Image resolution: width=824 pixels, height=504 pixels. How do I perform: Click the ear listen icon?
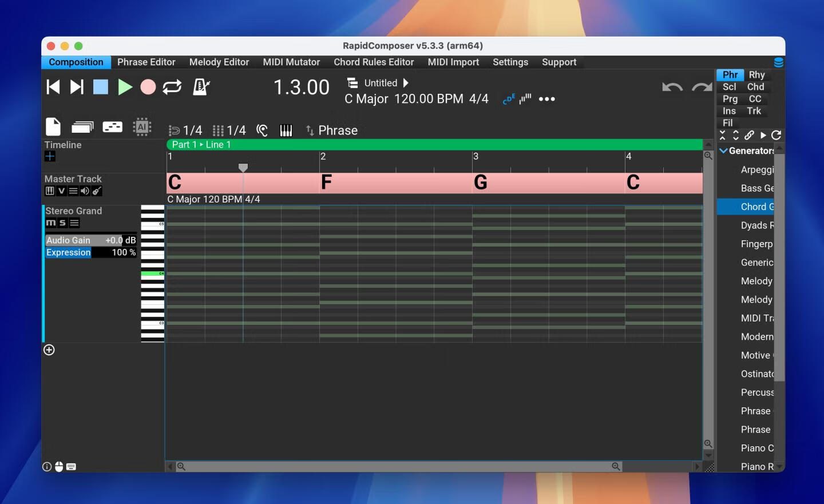[262, 130]
